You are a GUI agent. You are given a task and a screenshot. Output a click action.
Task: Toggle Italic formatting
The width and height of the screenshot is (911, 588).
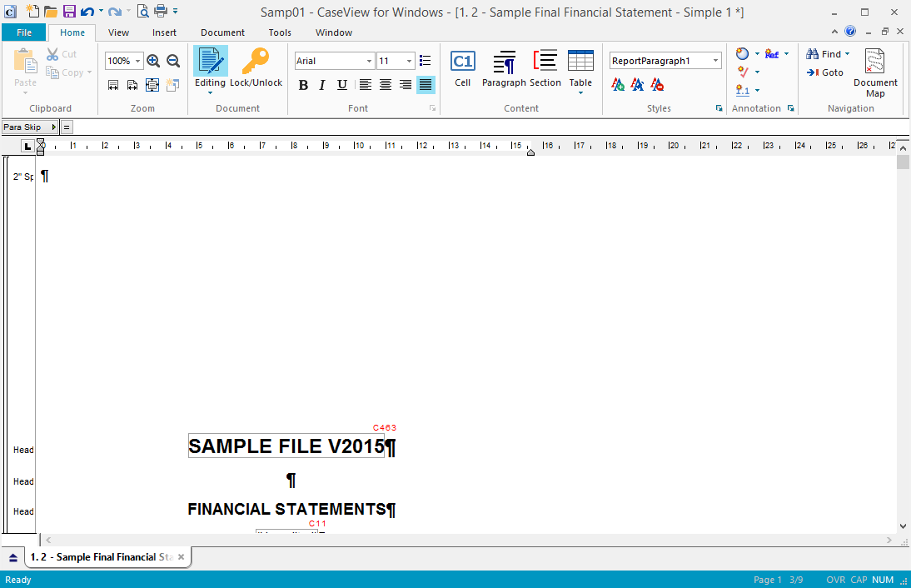(x=322, y=85)
